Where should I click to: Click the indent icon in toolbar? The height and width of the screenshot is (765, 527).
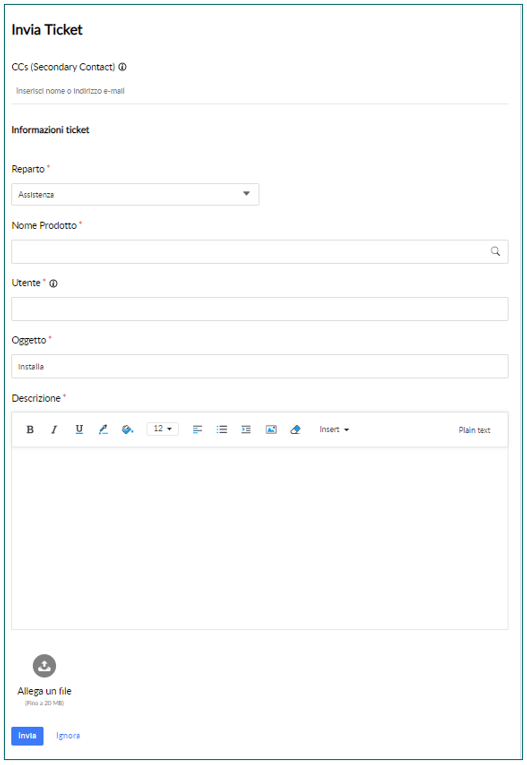[246, 429]
